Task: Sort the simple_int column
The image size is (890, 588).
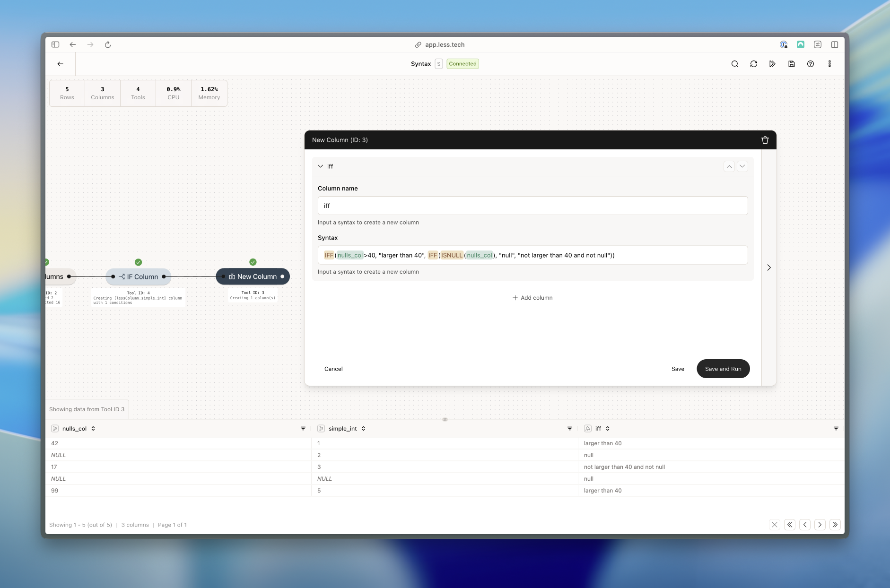Action: pos(363,429)
